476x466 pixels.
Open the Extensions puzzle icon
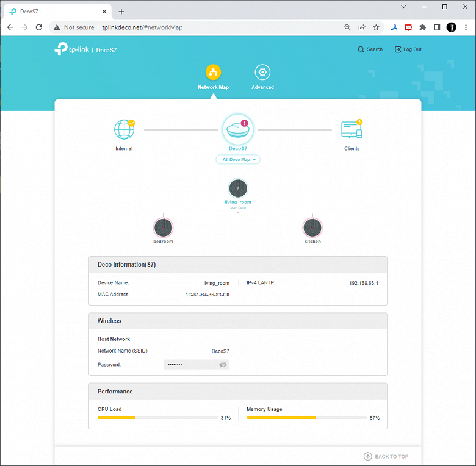[x=422, y=27]
